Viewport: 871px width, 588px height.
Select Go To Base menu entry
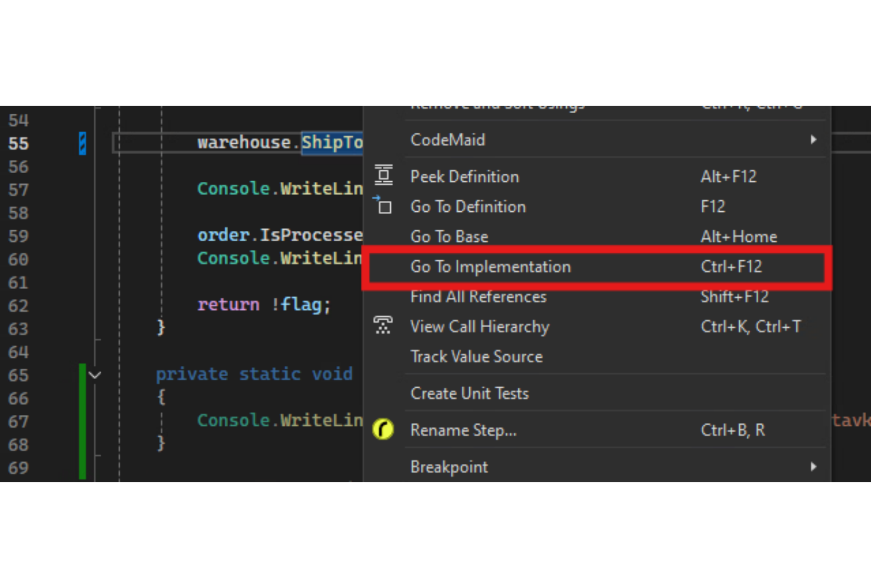(449, 237)
